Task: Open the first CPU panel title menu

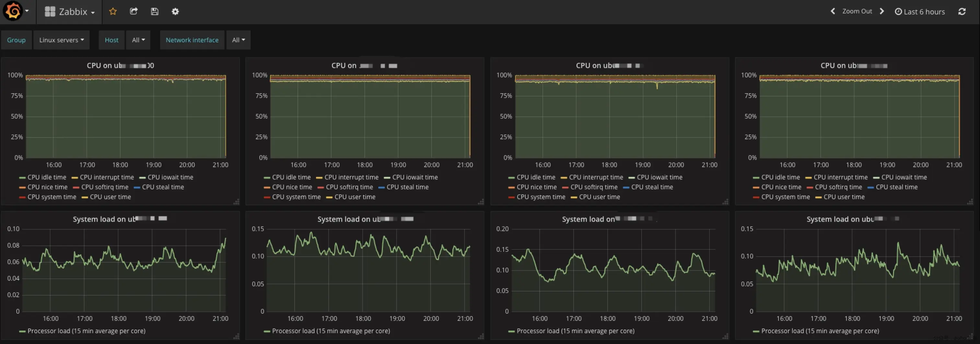Action: click(120, 66)
